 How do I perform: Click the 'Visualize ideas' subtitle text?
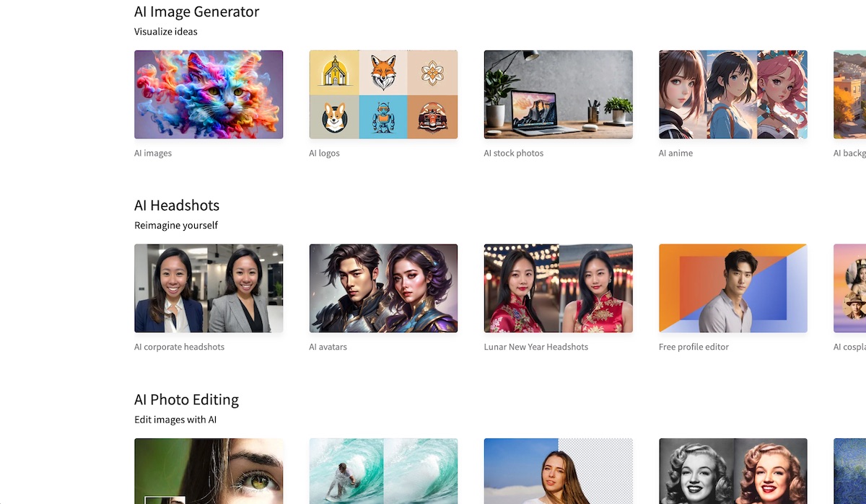pos(165,32)
